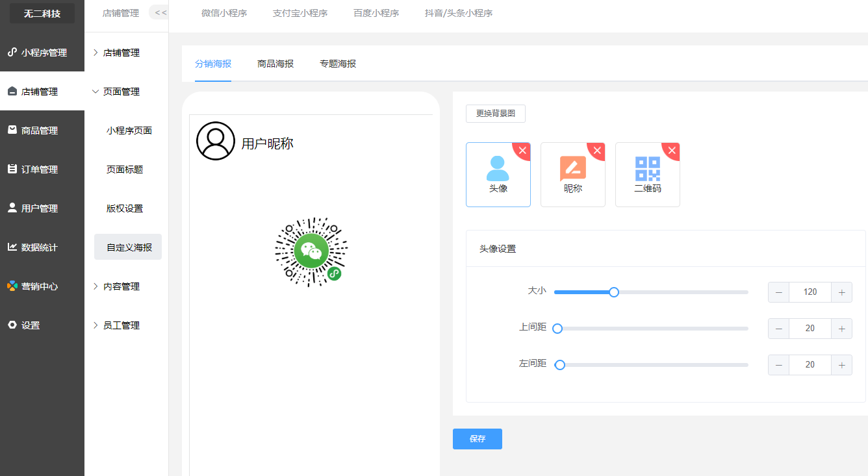
Task: Open the 支付宝小程序 platform tab
Action: (x=300, y=13)
